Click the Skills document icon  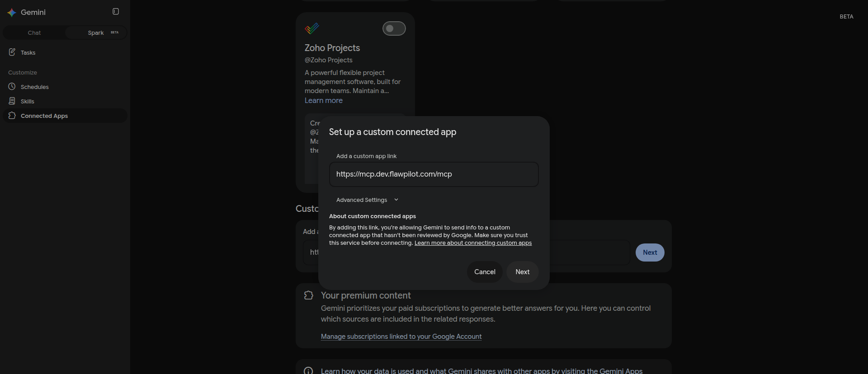tap(12, 101)
